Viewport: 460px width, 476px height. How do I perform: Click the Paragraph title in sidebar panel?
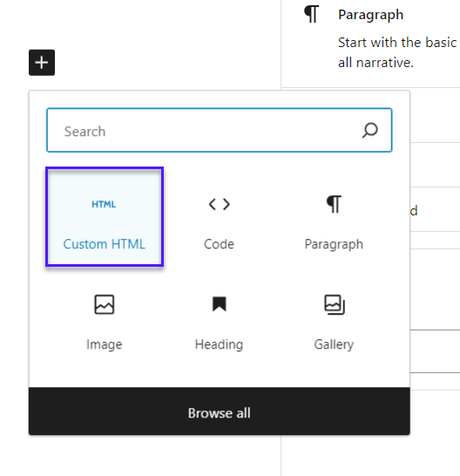click(371, 15)
